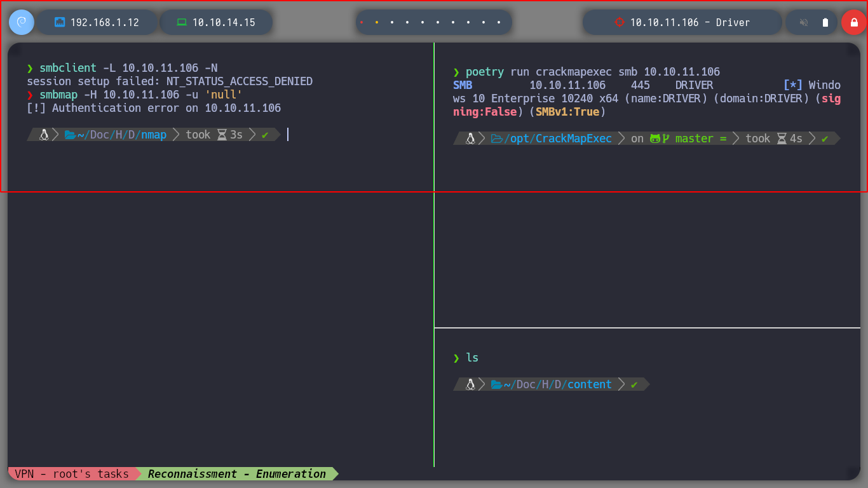868x488 pixels.
Task: Switch to 'Reconnaissment - Enumeration' tab
Action: tap(236, 473)
